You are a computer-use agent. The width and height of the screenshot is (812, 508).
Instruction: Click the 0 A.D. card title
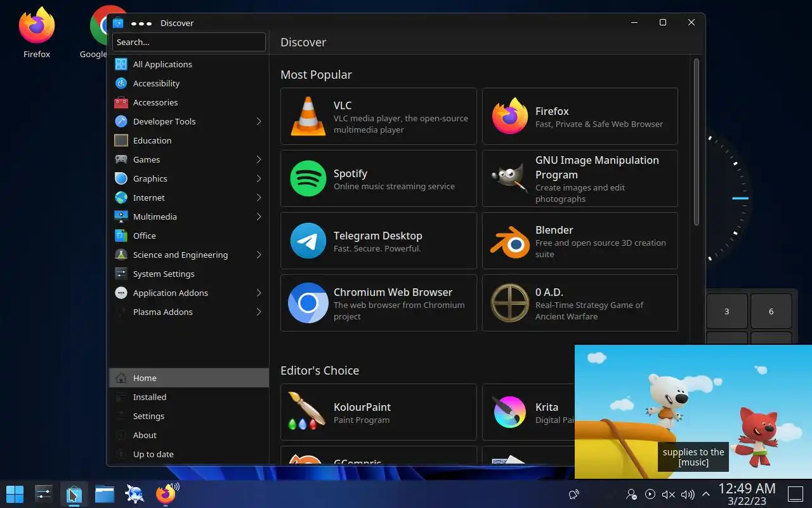(549, 292)
